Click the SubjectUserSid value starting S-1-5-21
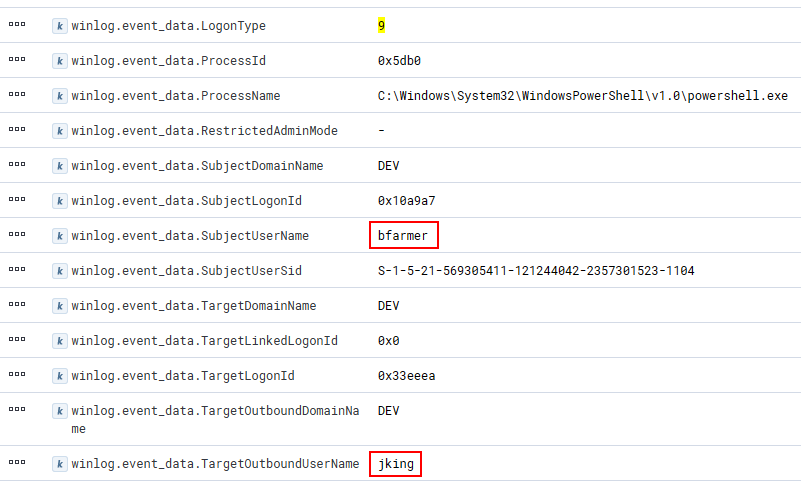This screenshot has height=488, width=801. point(535,271)
